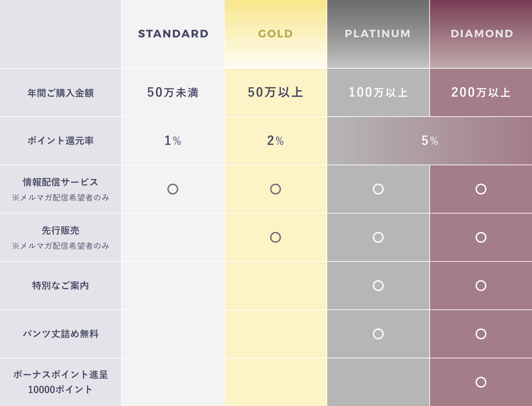Click the Diamond circle for ボーナスポイント進呈
Viewport: 532px width, 406px height.
pos(481,382)
